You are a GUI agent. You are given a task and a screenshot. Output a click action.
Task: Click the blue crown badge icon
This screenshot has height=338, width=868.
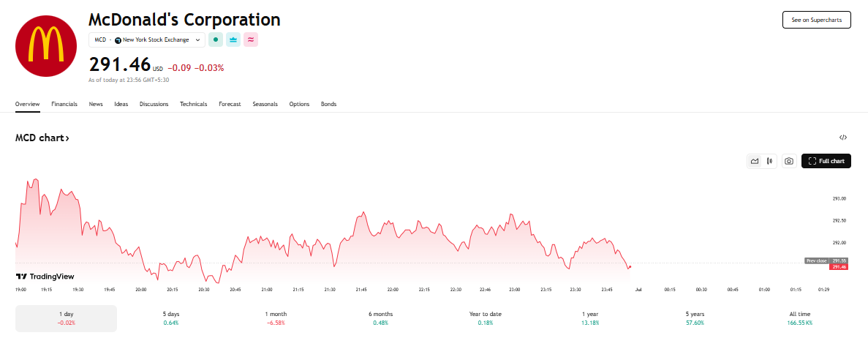pyautogui.click(x=233, y=40)
